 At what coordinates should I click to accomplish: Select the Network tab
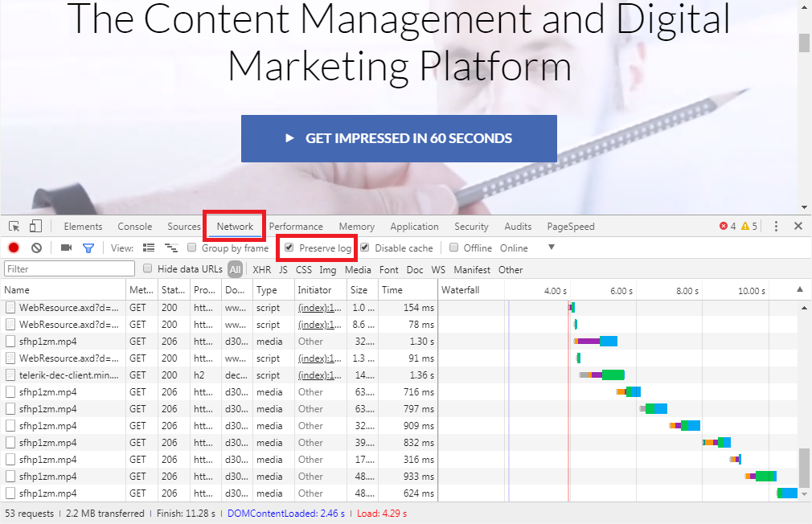coord(235,227)
